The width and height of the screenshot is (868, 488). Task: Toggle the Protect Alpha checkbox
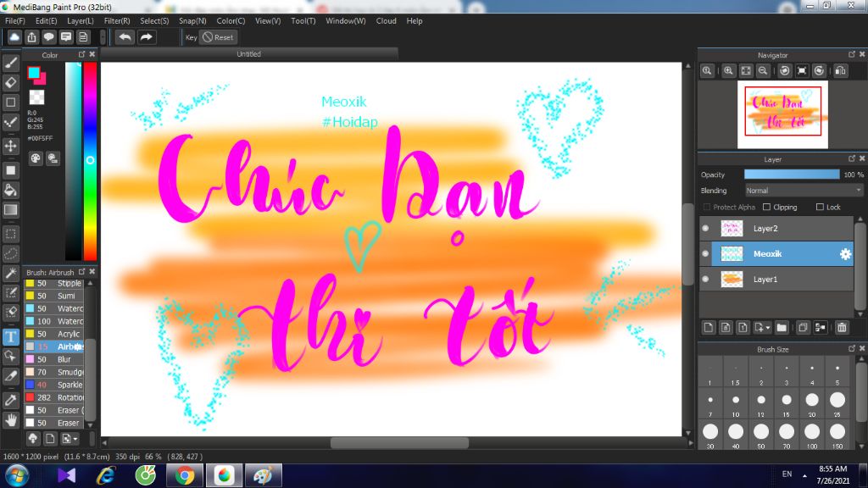707,207
